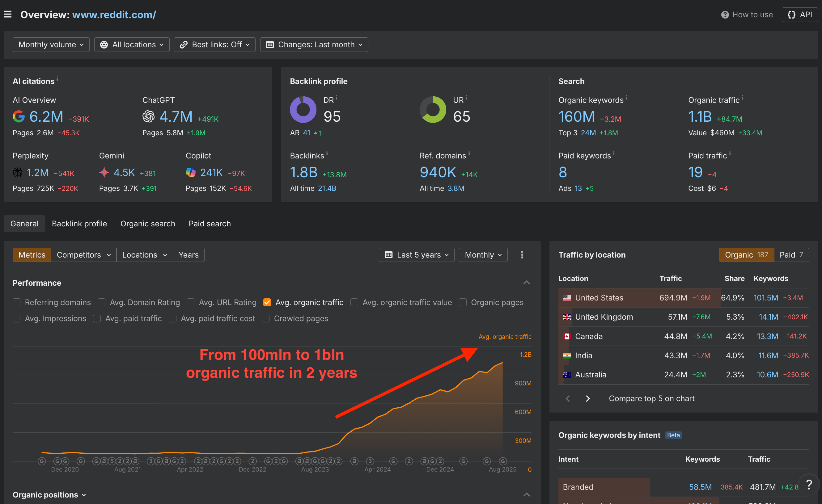The height and width of the screenshot is (504, 822).
Task: Enable the Referring domains checkbox
Action: pyautogui.click(x=16, y=302)
